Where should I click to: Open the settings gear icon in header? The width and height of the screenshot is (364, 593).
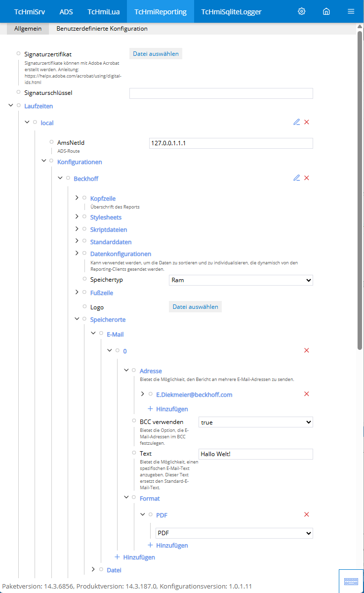pyautogui.click(x=302, y=11)
